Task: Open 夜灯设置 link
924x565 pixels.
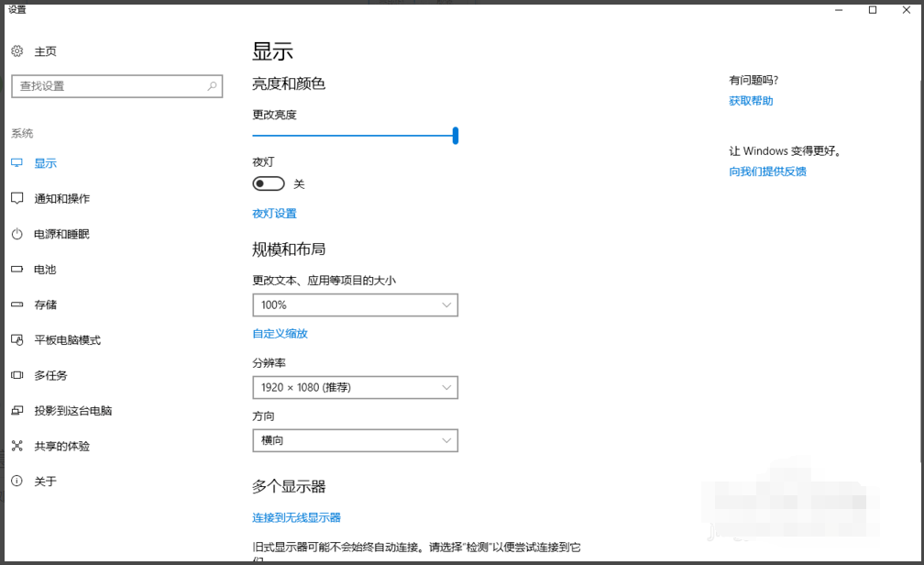Action: pyautogui.click(x=274, y=213)
